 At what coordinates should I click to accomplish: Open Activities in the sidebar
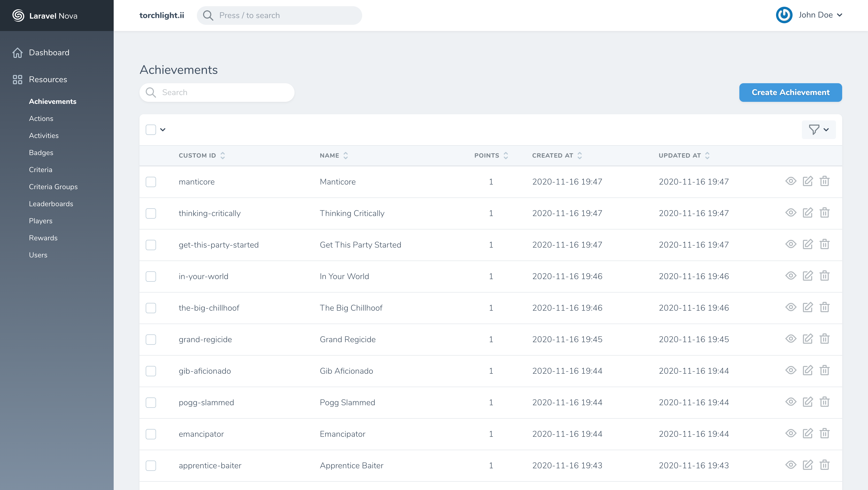point(44,135)
